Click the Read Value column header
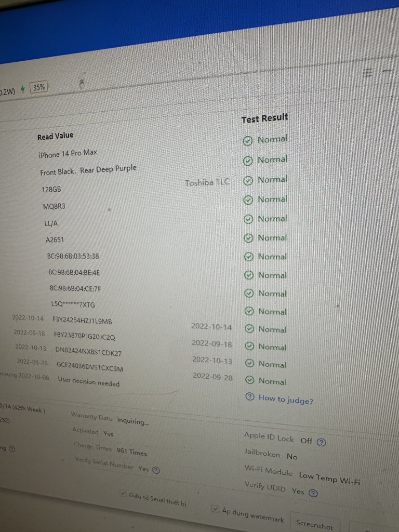 tap(55, 136)
